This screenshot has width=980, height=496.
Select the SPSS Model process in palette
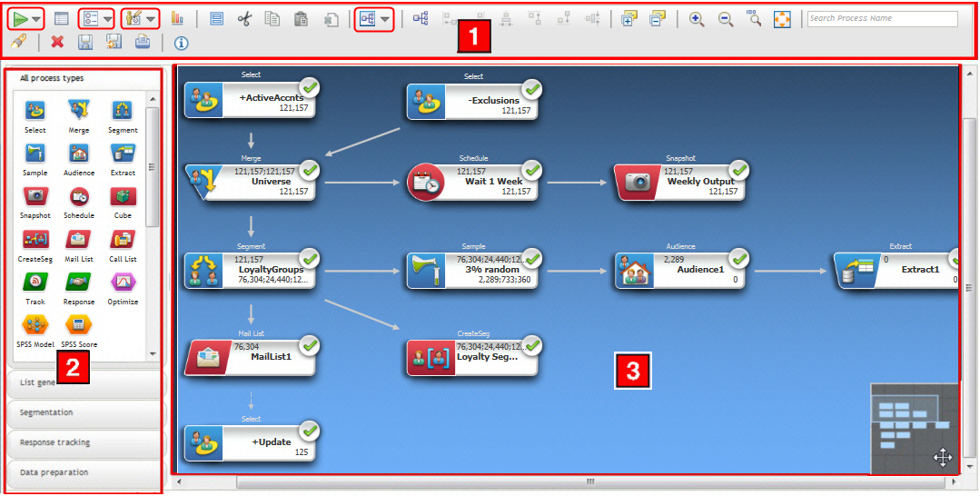35,331
